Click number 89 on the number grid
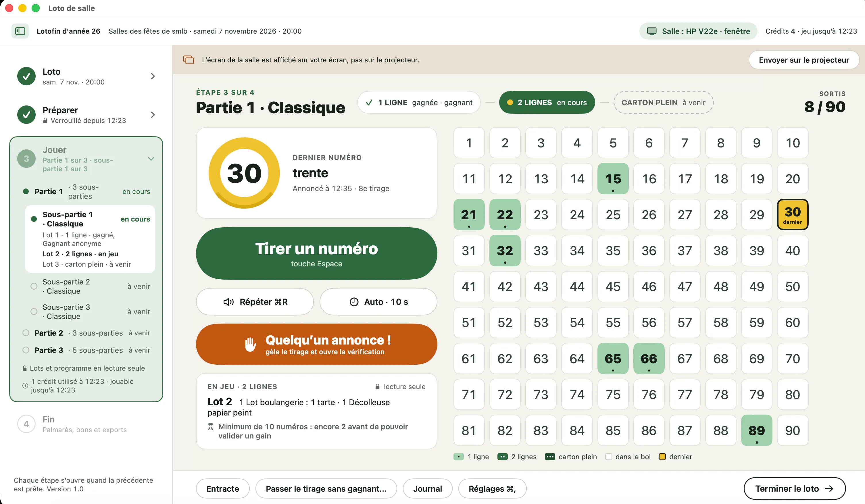This screenshot has width=865, height=504. click(x=757, y=430)
